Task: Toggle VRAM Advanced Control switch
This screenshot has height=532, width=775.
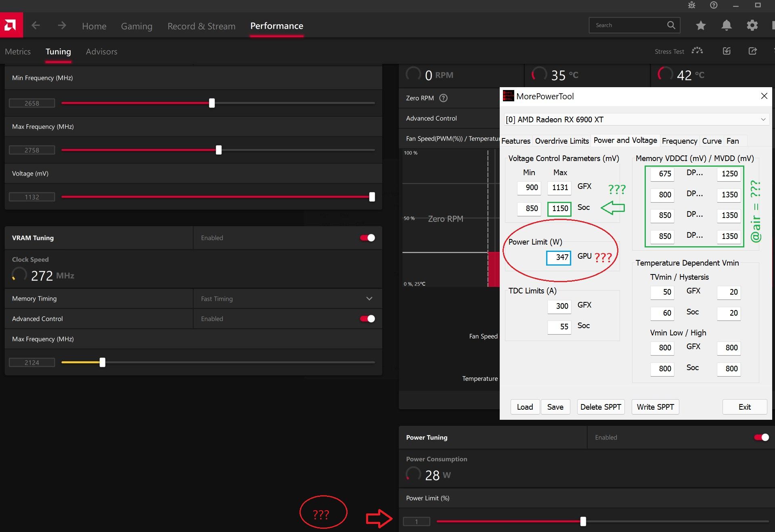Action: (x=367, y=319)
